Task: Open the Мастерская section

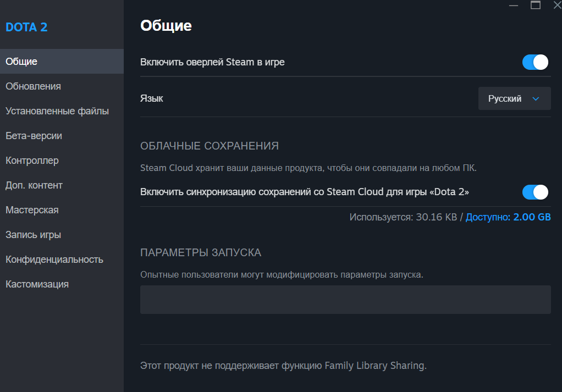Action: click(32, 210)
